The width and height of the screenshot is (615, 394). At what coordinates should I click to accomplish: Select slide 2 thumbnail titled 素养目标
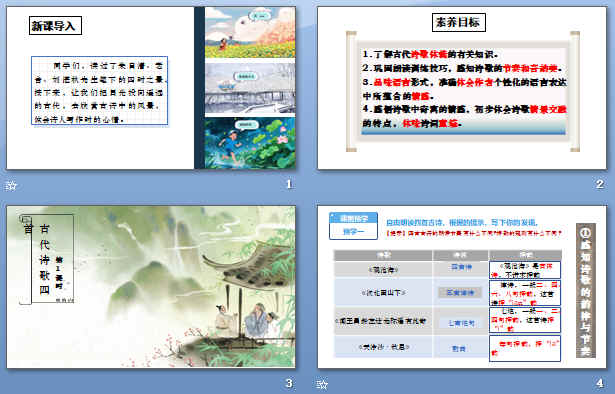point(462,88)
